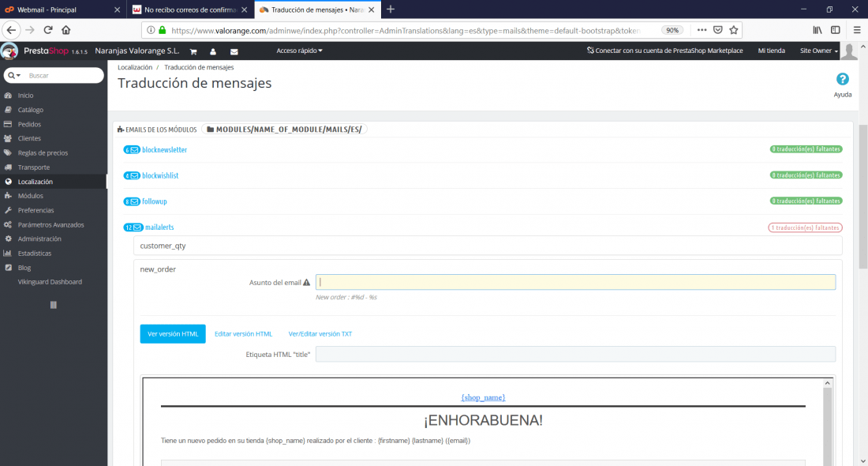Open the Site Owner dropdown menu
This screenshot has height=466, width=868.
click(x=819, y=51)
